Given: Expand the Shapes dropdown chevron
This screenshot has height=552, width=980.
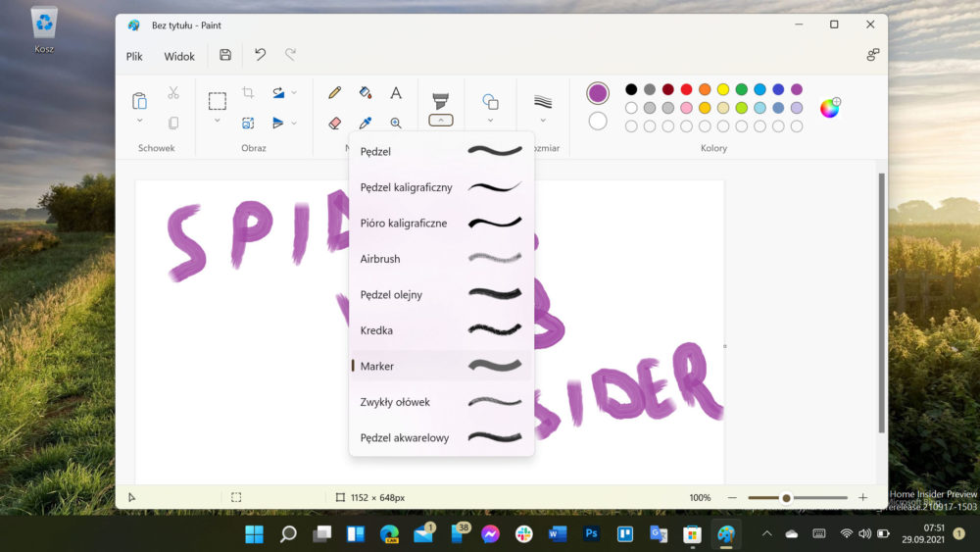Looking at the screenshot, I should coord(491,121).
